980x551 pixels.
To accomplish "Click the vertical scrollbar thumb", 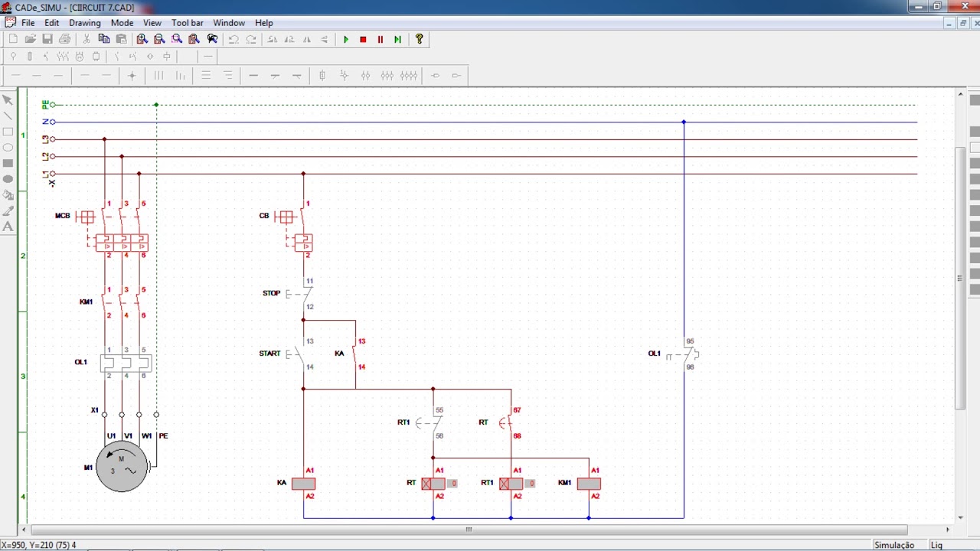I will point(961,278).
